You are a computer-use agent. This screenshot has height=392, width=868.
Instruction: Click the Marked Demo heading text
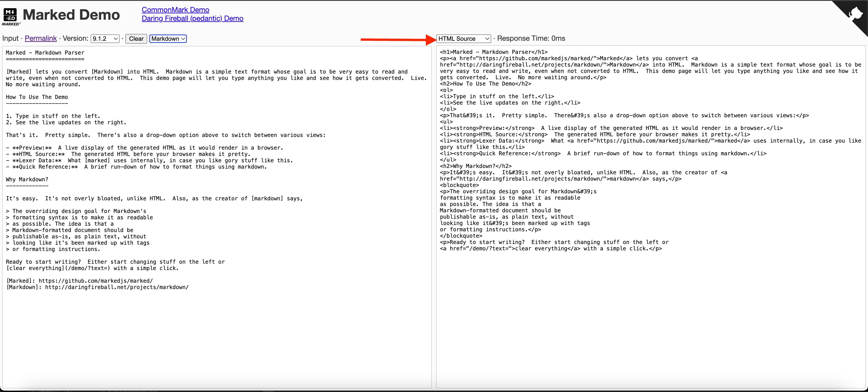[71, 15]
